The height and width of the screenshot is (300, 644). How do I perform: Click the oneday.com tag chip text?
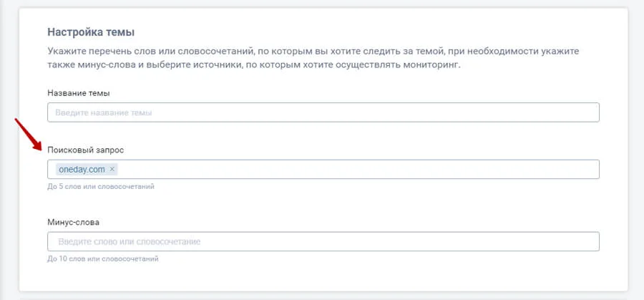(81, 170)
